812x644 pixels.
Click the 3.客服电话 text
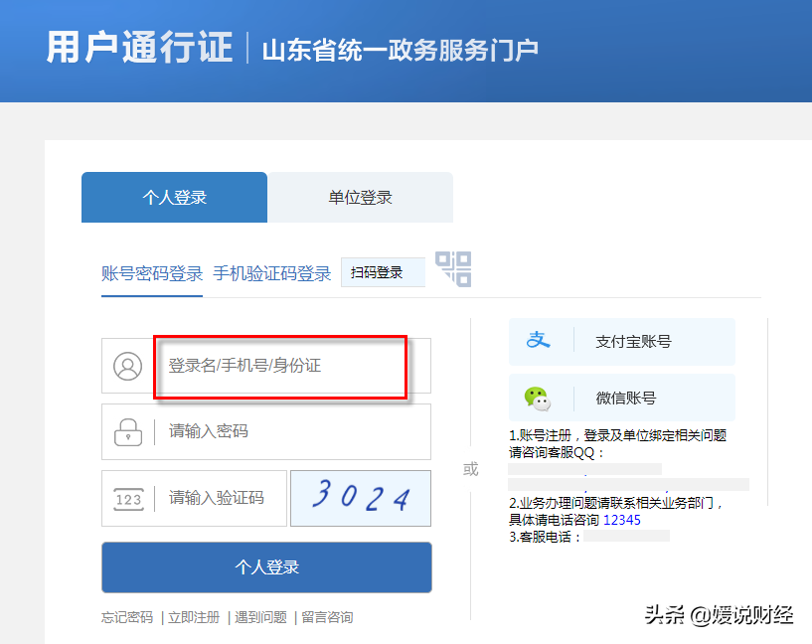point(545,537)
